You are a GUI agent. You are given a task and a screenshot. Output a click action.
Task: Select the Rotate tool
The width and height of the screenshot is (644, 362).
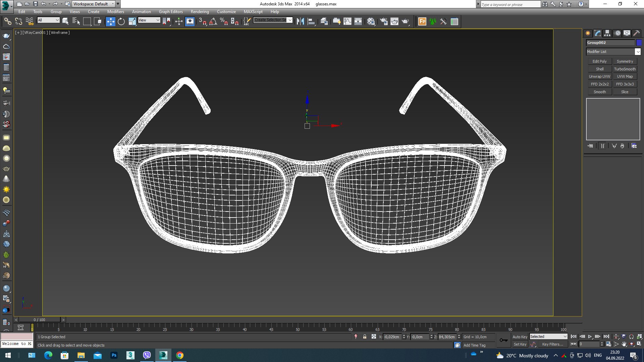121,22
